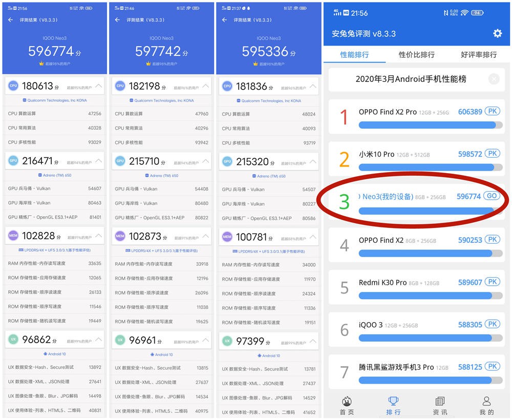Open Qualcomm Technologies KONA link under score 180613

tap(55, 100)
